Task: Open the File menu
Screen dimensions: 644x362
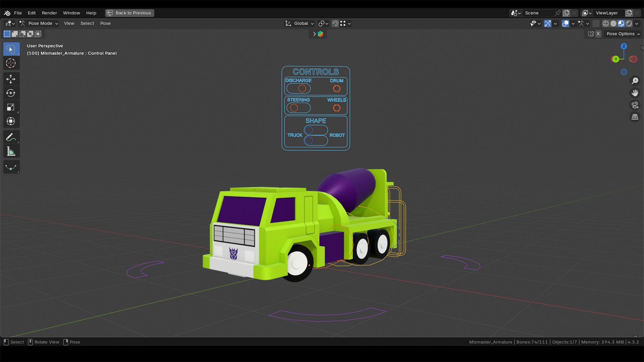Action: [x=18, y=13]
